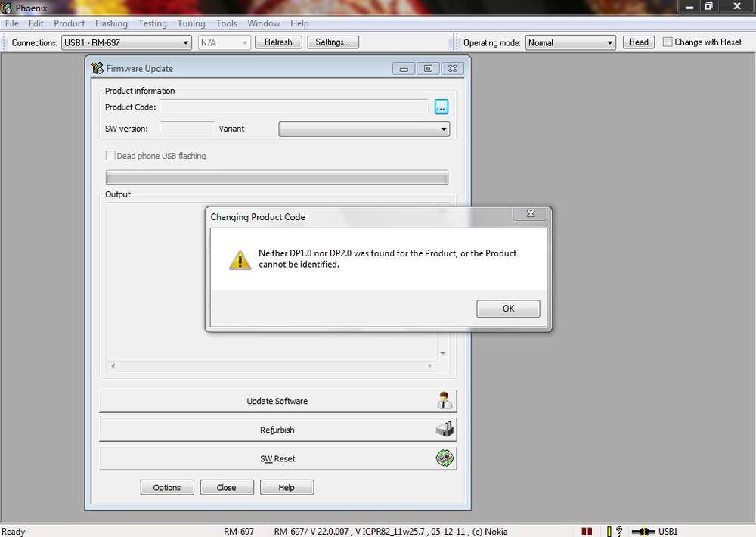Screen dimensions: 756x537
Task: Click the Update Software technician icon
Action: (444, 401)
